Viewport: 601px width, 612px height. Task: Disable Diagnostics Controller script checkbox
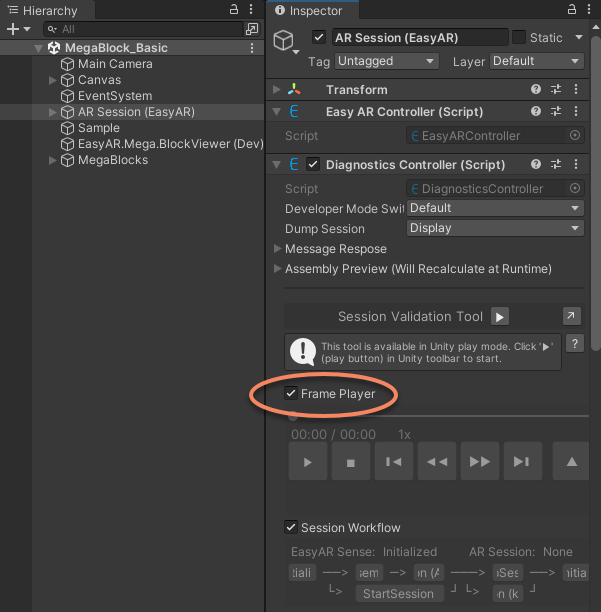[313, 164]
